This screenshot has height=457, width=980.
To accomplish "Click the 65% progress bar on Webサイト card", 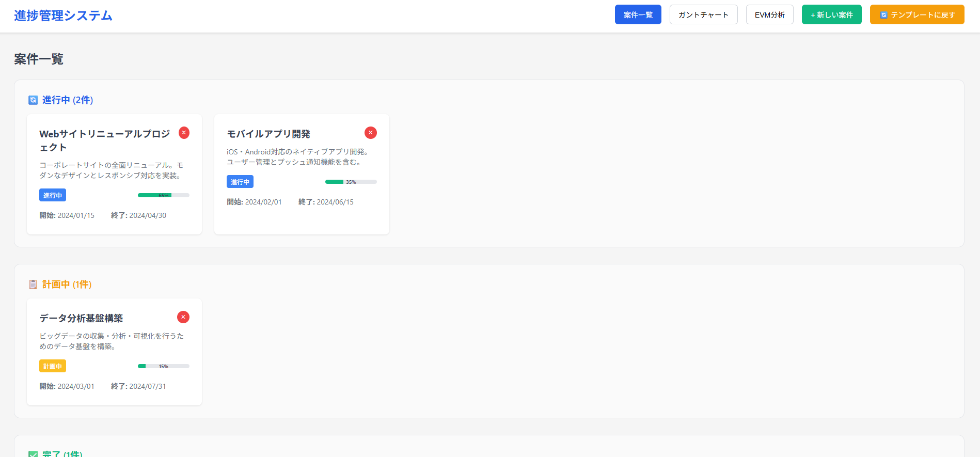I will (x=163, y=195).
